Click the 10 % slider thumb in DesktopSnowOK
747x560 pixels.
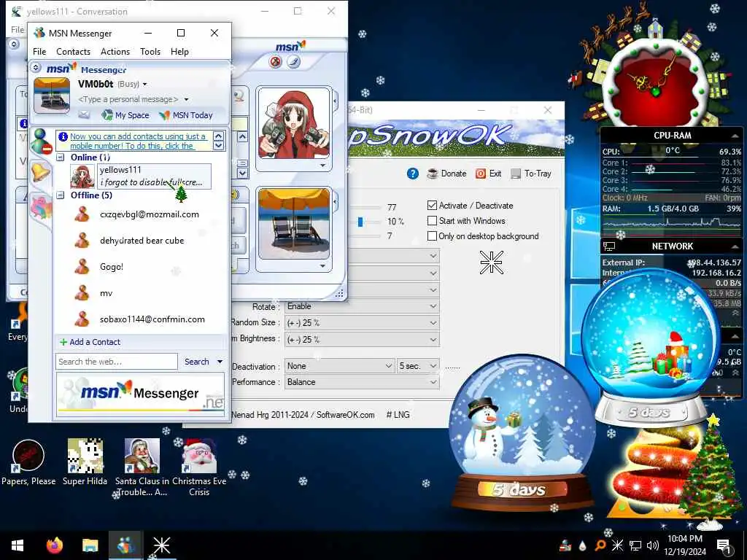coord(360,222)
